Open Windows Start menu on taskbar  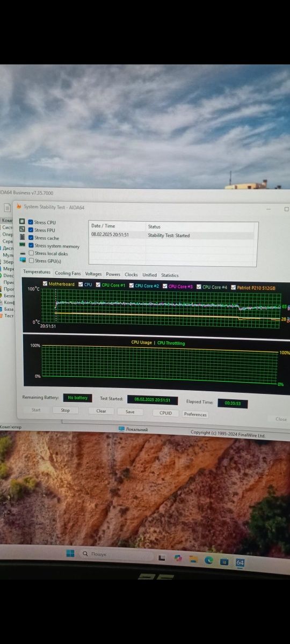(70, 553)
